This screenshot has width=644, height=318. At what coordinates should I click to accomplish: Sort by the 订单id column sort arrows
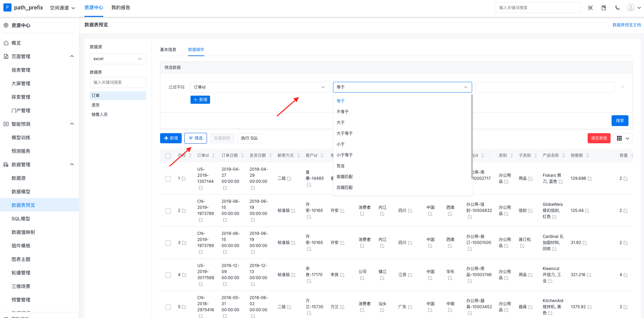(213, 155)
